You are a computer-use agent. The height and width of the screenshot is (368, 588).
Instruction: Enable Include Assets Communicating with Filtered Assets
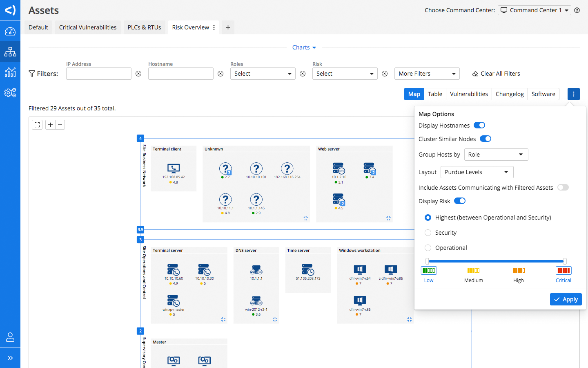(563, 188)
